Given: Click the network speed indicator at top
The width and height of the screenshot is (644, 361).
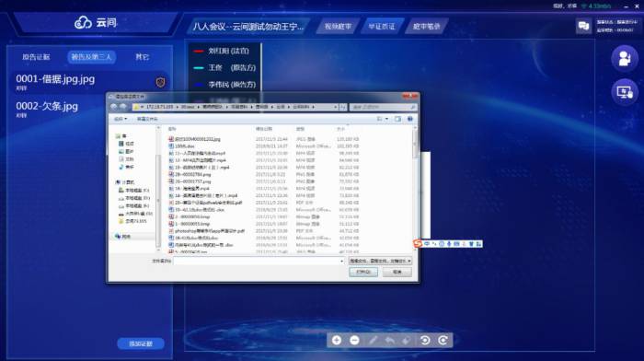Looking at the screenshot, I should click(x=597, y=6).
